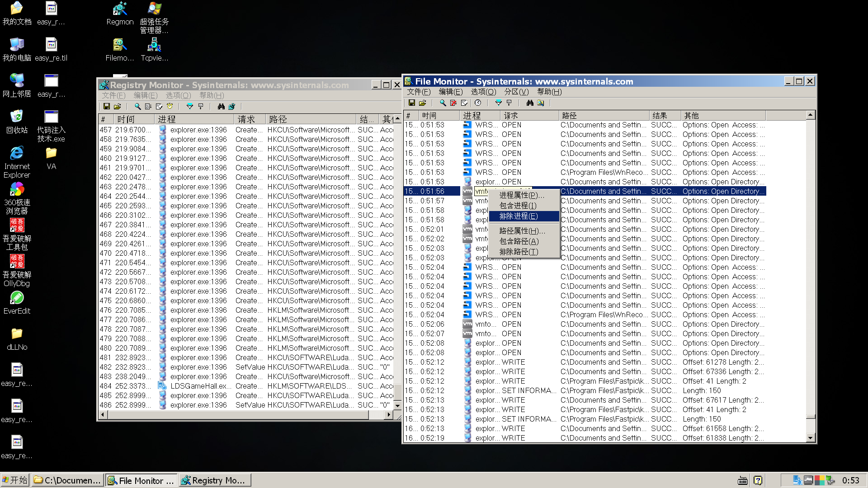Viewport: 868px width, 488px height.
Task: Open the dLLNo folder on desktop
Action: pyautogui.click(x=17, y=339)
